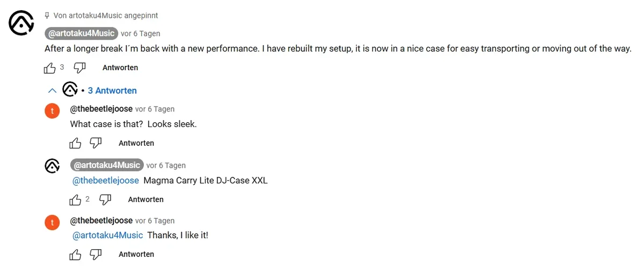
Task: Click the blue @artotaku4Music mention link
Action: point(107,235)
